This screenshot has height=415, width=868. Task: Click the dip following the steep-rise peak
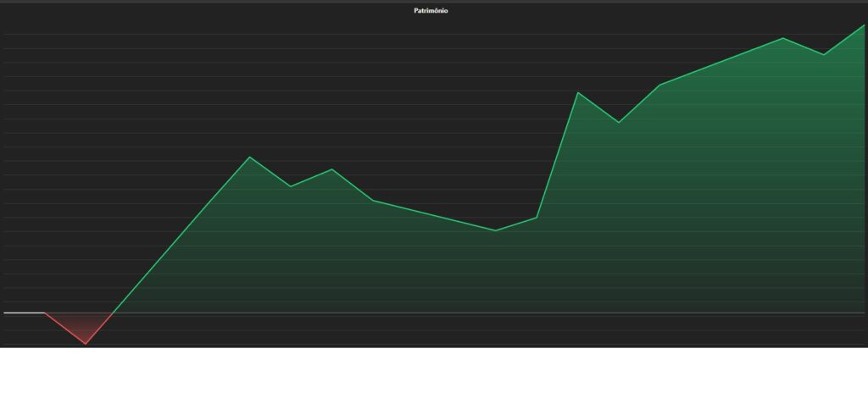(x=619, y=123)
